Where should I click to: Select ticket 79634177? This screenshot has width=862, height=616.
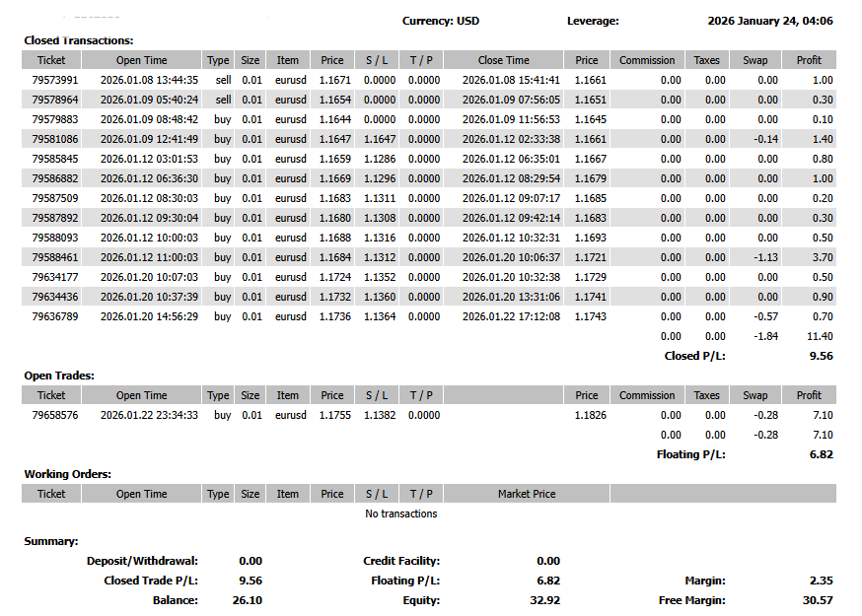pyautogui.click(x=55, y=277)
